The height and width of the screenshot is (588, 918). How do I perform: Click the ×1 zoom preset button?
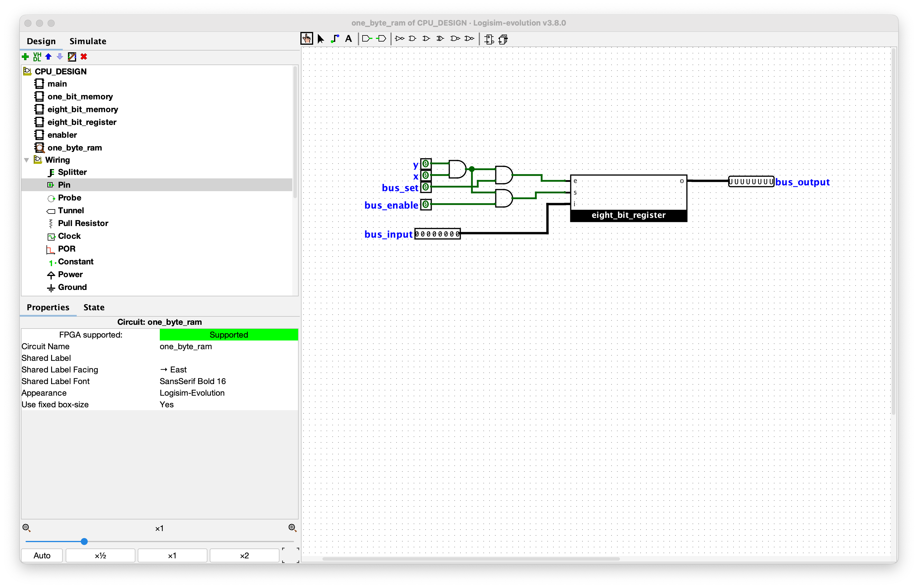click(172, 555)
